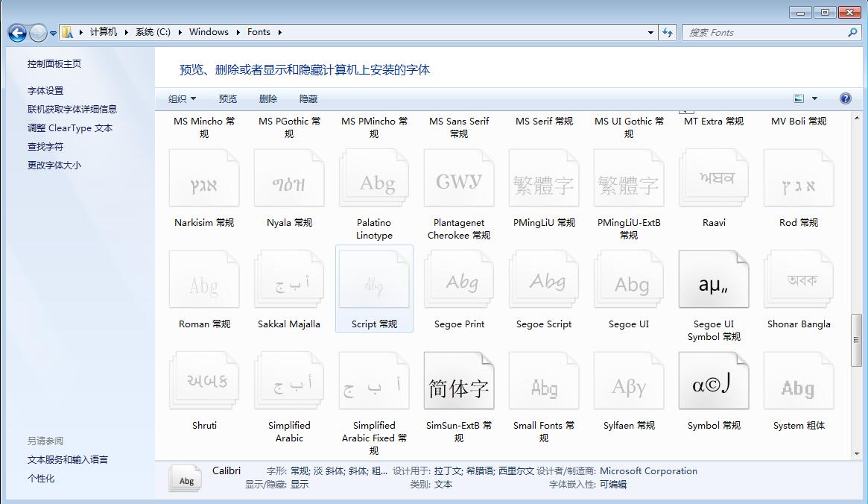Open 个性化 link
Screen dimensions: 868x504
[41, 479]
